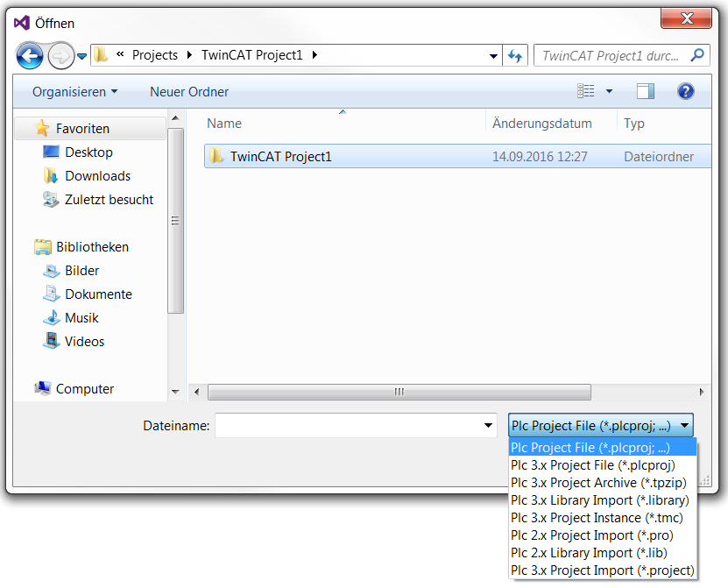Click the magnifier search icon
The height and width of the screenshot is (588, 728).
click(696, 55)
